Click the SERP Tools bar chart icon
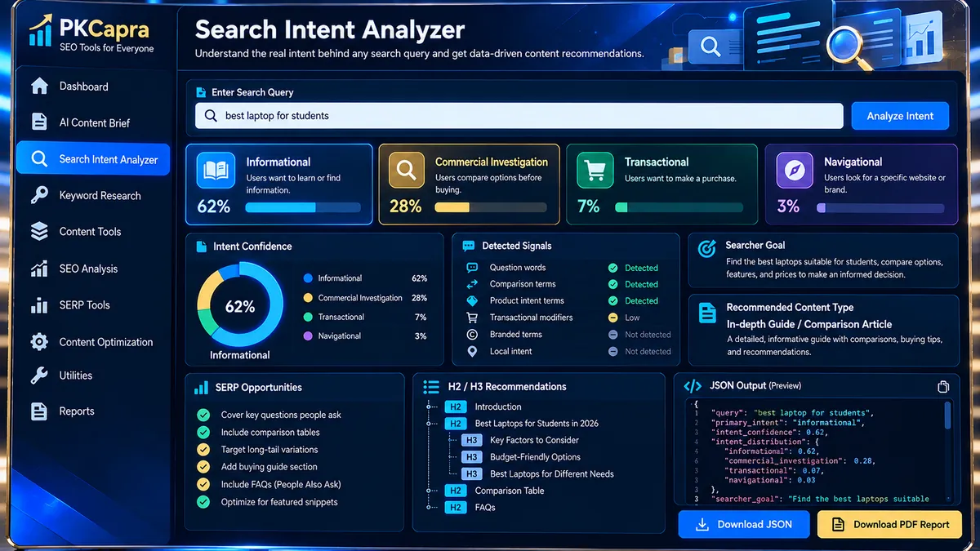The image size is (980, 551). coord(39,305)
